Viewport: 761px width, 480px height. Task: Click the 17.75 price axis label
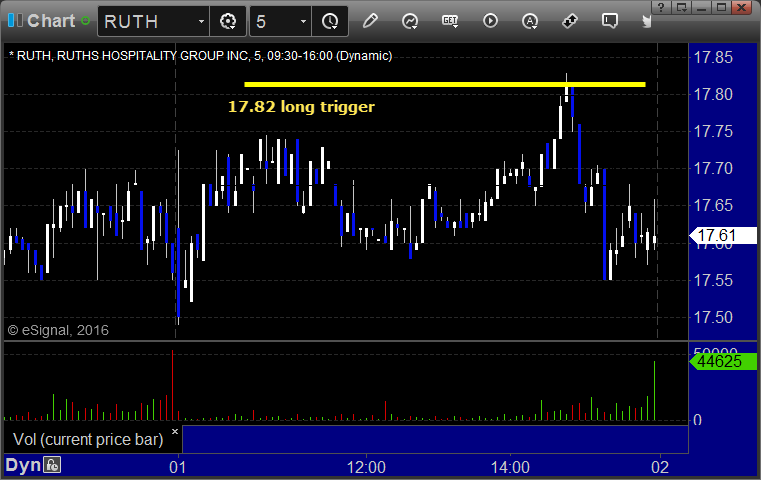coord(713,132)
